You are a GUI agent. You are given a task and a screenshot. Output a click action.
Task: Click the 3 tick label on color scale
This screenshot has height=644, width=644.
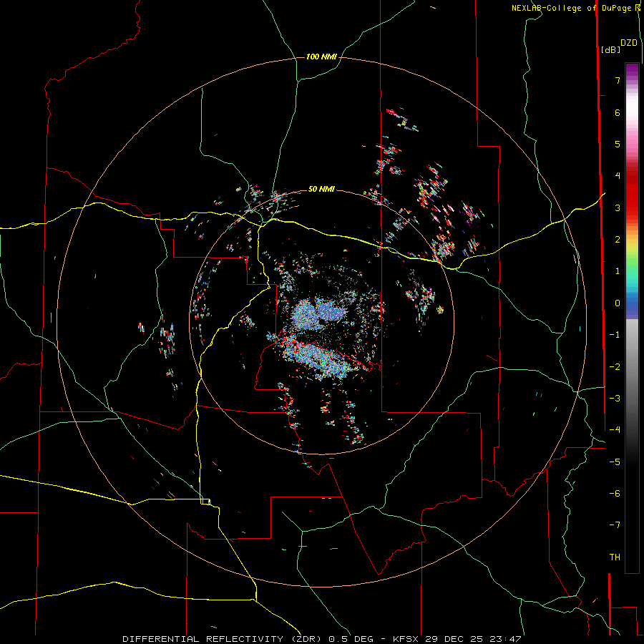click(x=618, y=208)
